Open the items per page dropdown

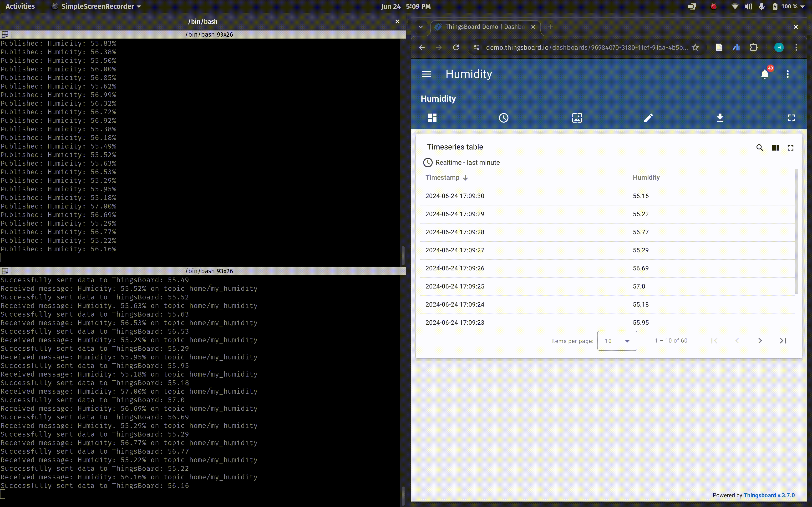pyautogui.click(x=617, y=341)
